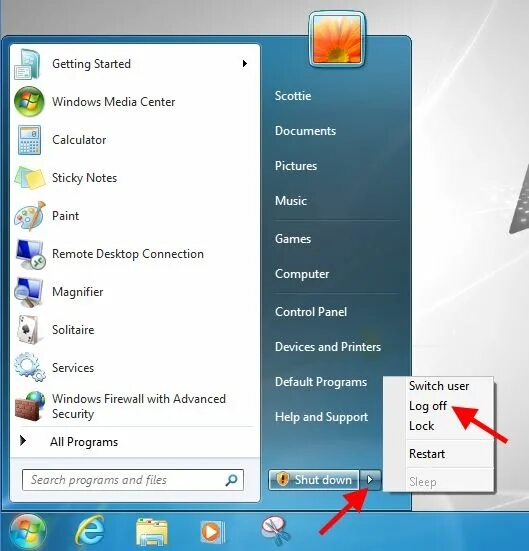529x551 pixels.
Task: Open the Scottie user folder link
Action: pos(293,96)
